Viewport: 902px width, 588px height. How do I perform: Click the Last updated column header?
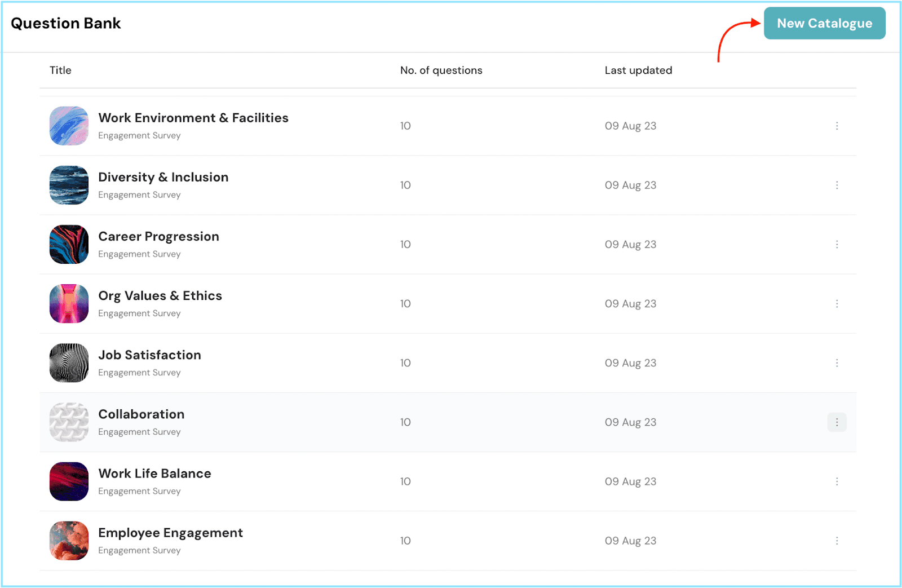coord(638,70)
